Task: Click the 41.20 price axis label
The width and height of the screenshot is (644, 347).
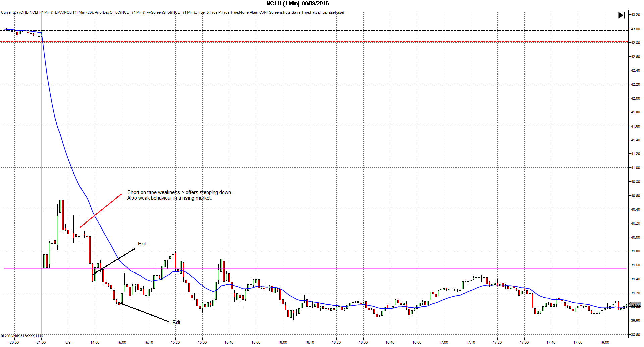Action: coord(635,154)
